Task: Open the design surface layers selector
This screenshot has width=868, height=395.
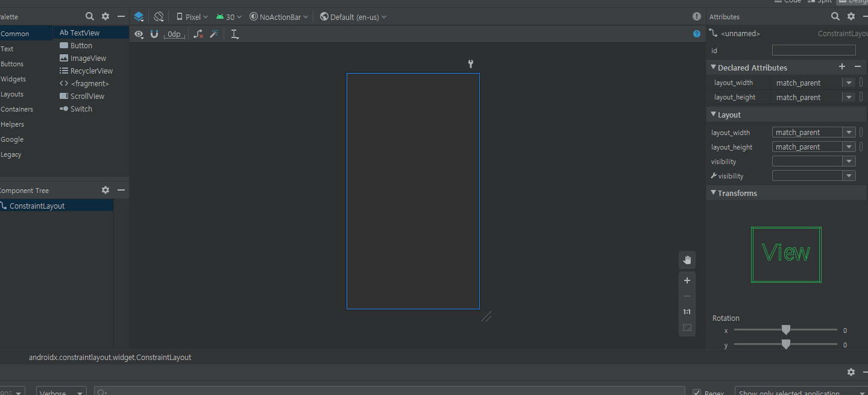Action: [x=139, y=17]
